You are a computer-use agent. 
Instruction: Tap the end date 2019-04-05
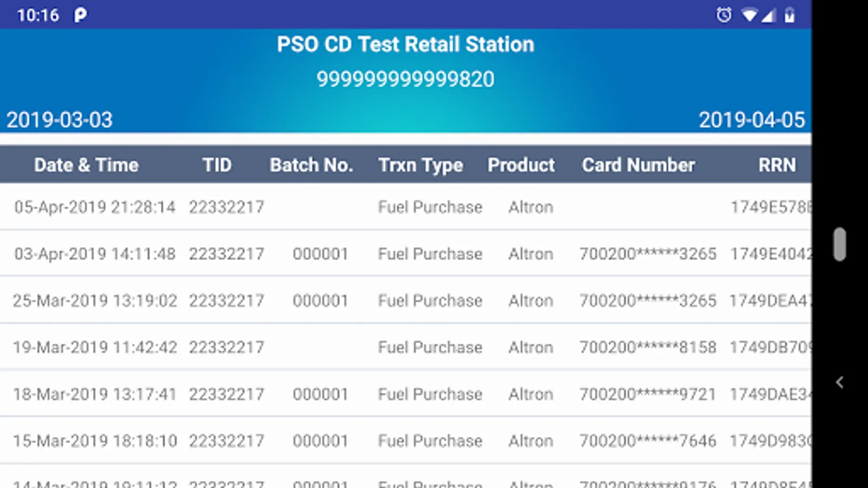pos(751,120)
